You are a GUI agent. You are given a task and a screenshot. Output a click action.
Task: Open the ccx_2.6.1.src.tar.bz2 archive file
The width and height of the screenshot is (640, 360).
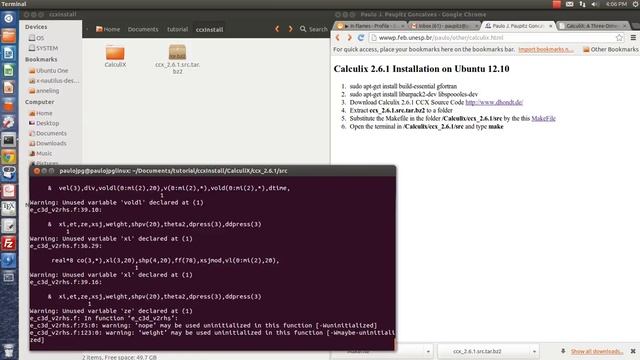pyautogui.click(x=177, y=60)
